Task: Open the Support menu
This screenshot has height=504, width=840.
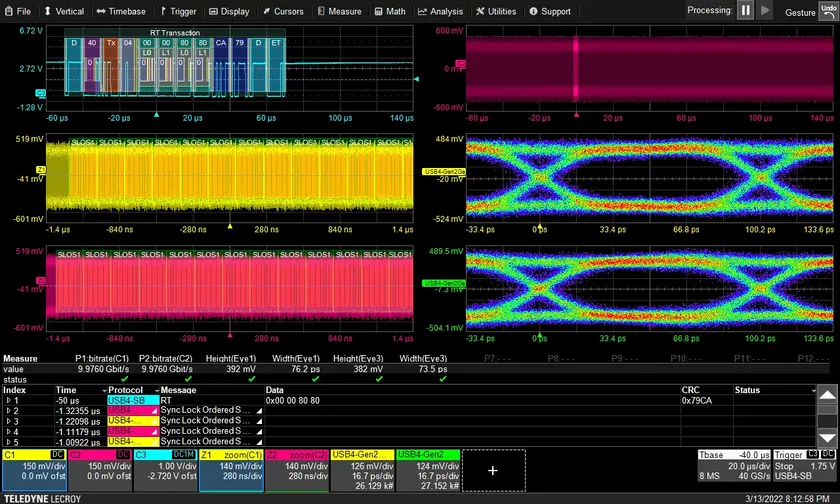Action: [x=549, y=11]
